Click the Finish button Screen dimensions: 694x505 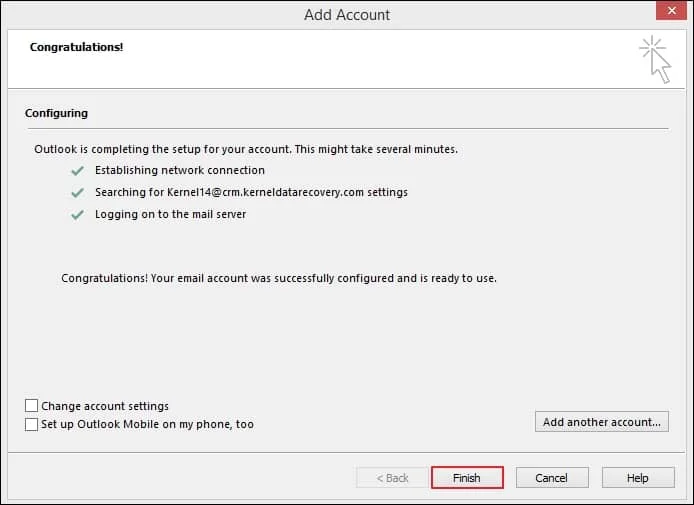click(x=467, y=478)
